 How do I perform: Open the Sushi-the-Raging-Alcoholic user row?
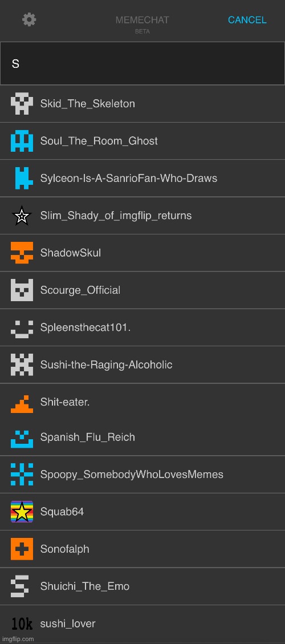coord(142,364)
